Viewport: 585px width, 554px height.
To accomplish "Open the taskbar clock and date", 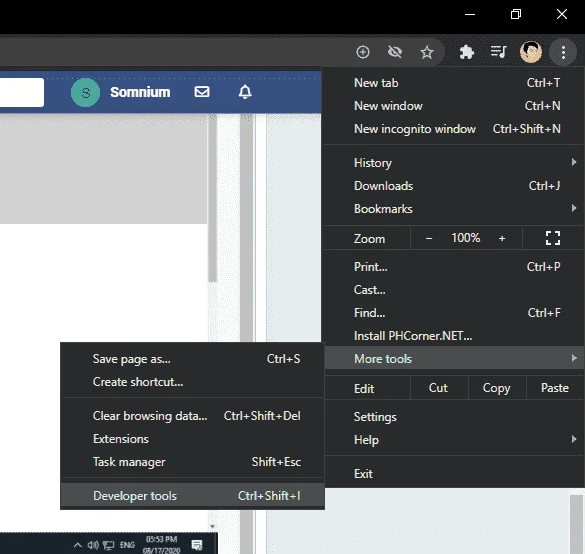I will point(162,545).
